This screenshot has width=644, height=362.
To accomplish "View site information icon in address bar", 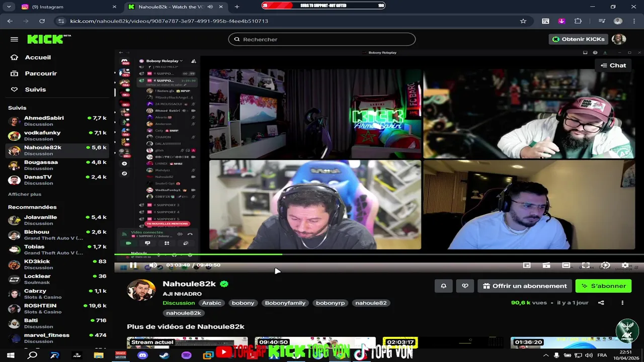I will (x=61, y=21).
